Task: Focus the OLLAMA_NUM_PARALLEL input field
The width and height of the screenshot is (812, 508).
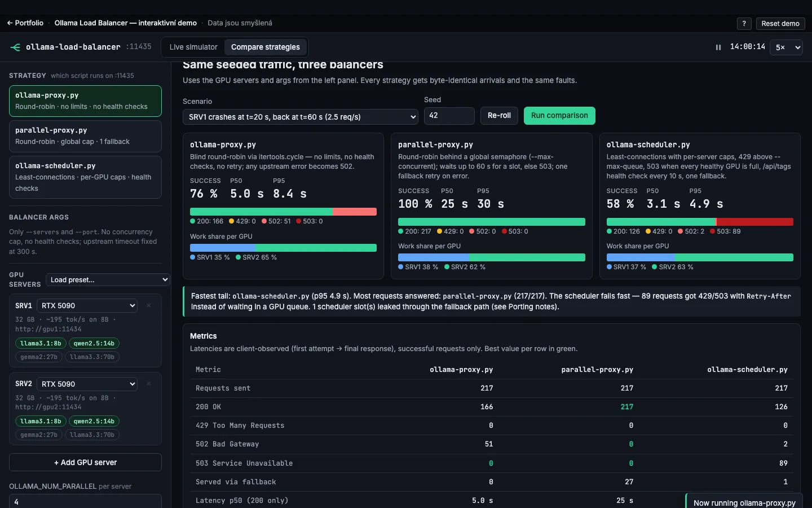Action: pyautogui.click(x=85, y=501)
